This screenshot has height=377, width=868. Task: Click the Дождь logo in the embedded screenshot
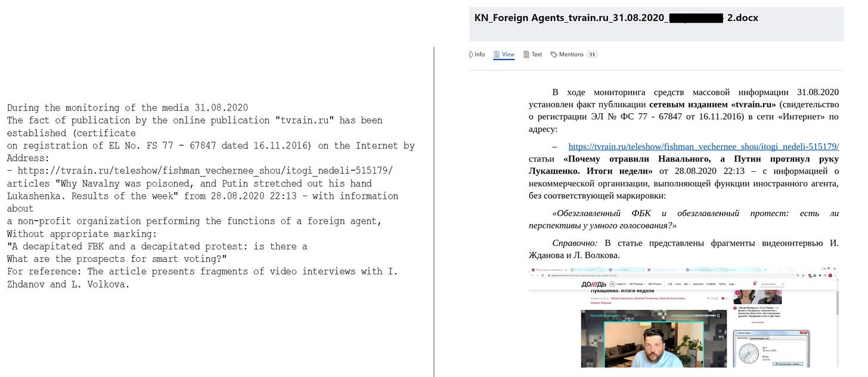594,284
